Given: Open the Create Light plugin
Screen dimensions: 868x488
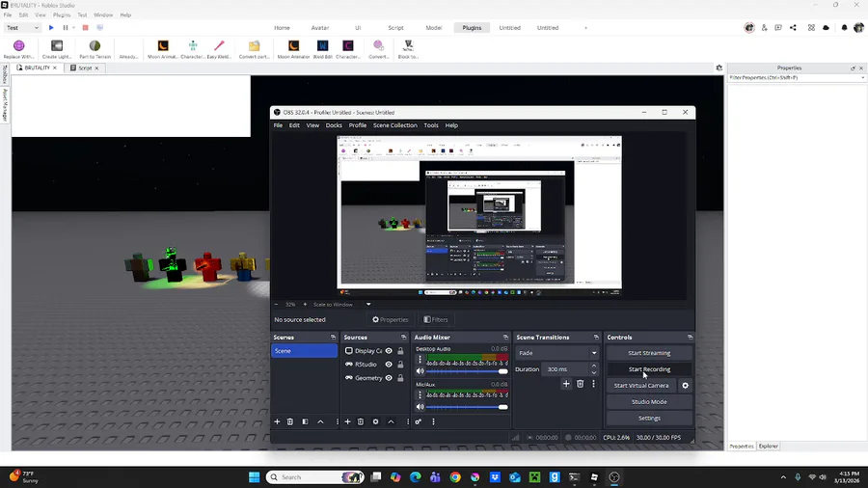Looking at the screenshot, I should pos(57,46).
